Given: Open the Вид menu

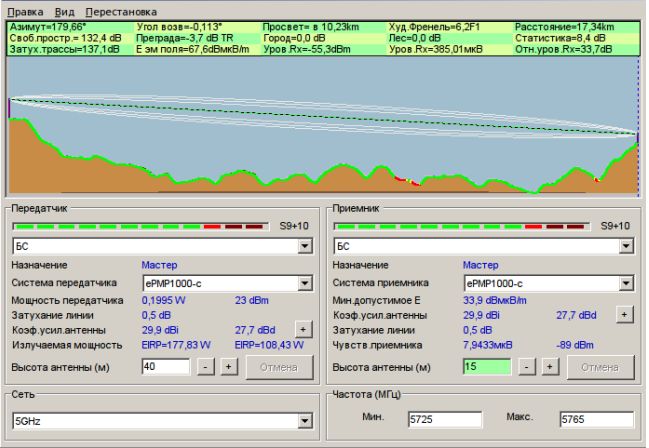Looking at the screenshot, I should pos(64,10).
